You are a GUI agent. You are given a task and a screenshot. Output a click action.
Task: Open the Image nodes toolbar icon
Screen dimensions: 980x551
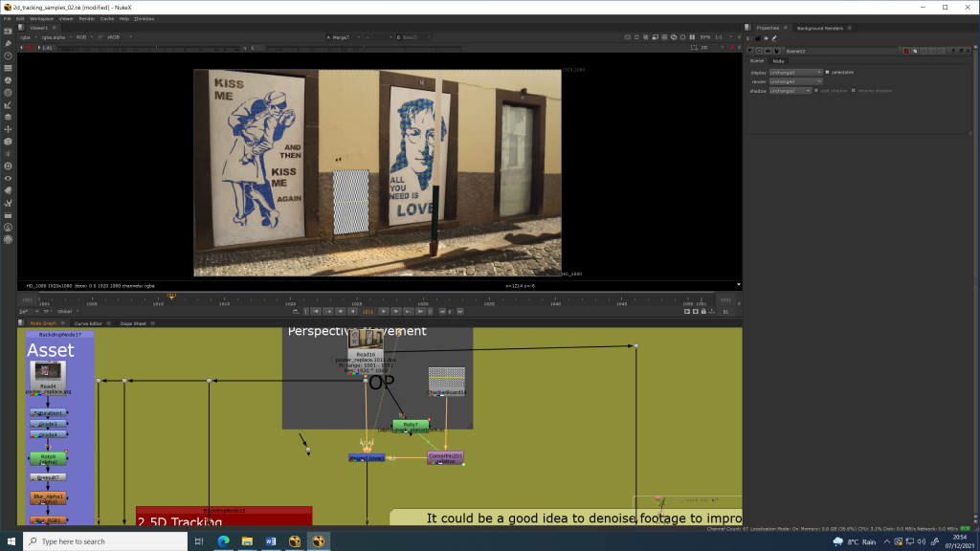coord(8,32)
